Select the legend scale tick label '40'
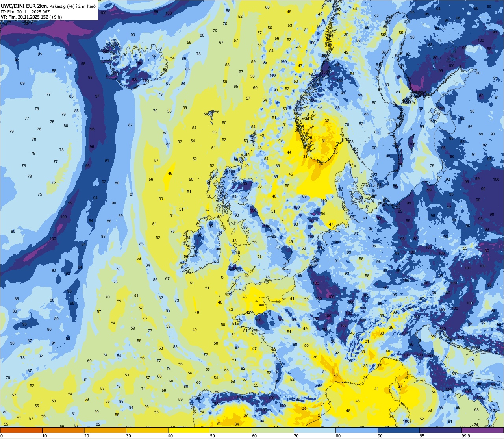Screen dimensions: 504x439 click(170, 436)
